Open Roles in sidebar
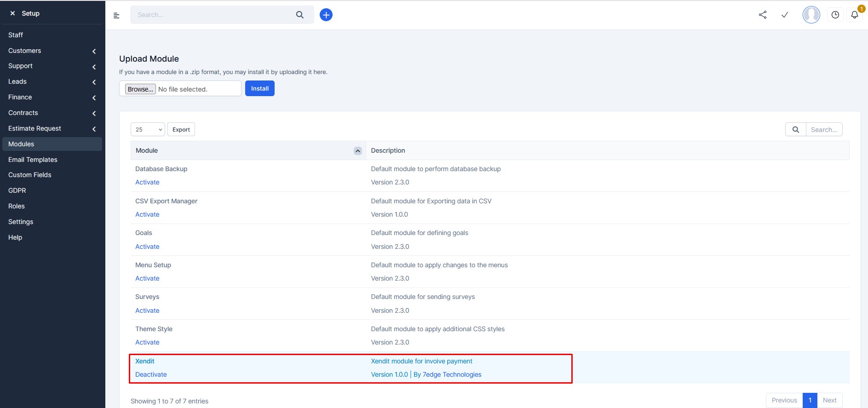Image resolution: width=868 pixels, height=408 pixels. point(17,206)
